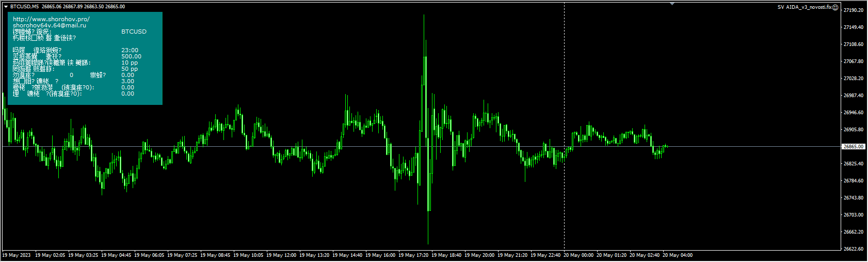Click the 27028.20 price scale label
This screenshot has height=262, width=868.
click(854, 79)
